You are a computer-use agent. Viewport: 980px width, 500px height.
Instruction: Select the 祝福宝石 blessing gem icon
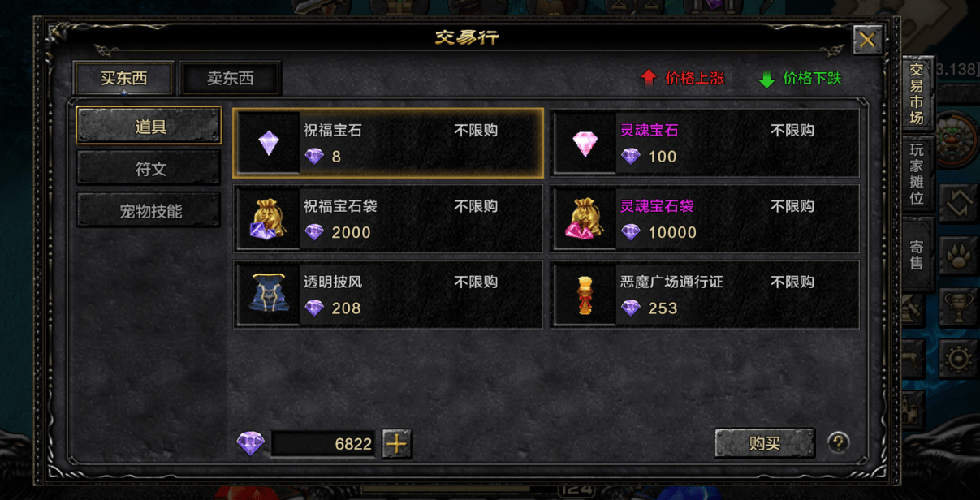coord(269,143)
